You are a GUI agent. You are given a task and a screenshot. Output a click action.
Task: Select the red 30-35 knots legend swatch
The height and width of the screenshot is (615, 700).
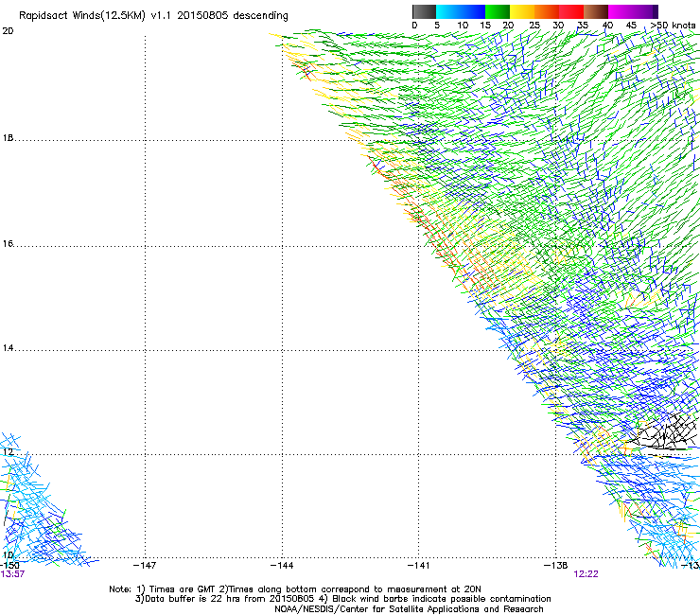point(571,11)
